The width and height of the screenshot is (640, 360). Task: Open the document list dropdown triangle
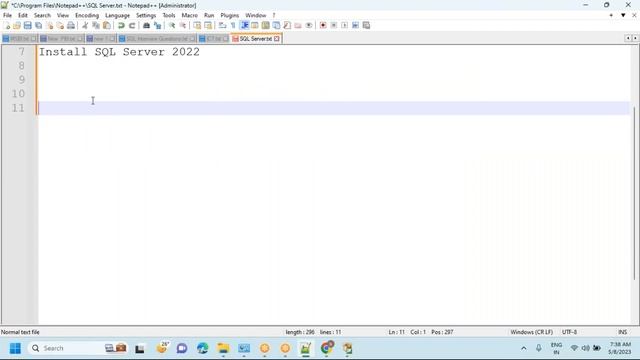click(x=623, y=16)
